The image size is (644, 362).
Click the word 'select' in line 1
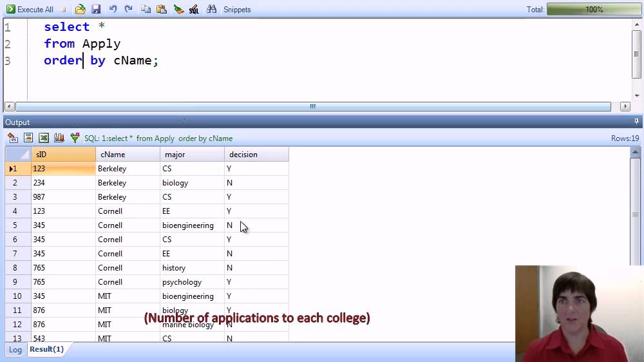pos(66,26)
